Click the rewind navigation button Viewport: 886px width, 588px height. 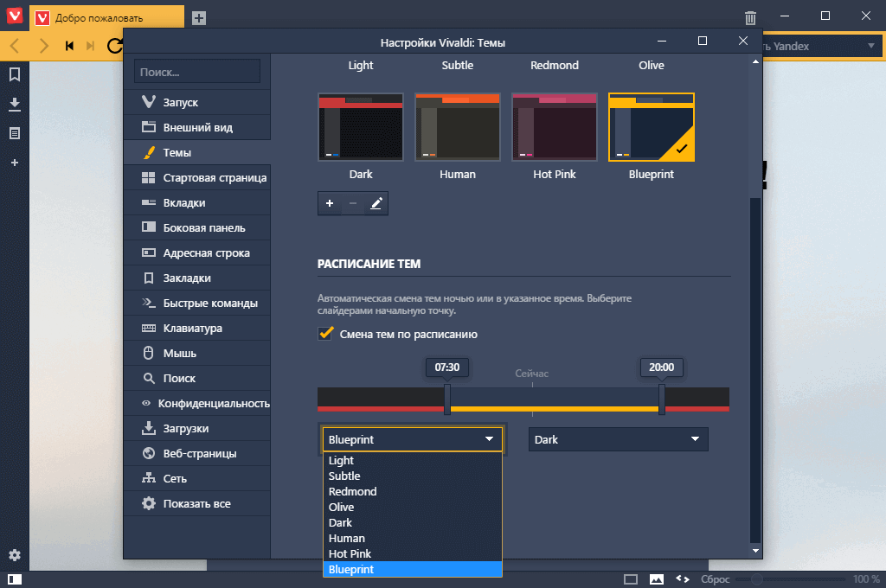[69, 46]
